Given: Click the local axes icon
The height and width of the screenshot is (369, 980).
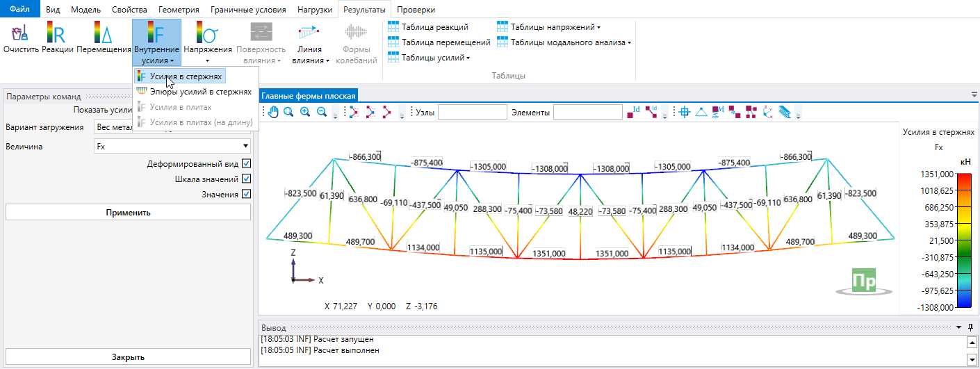Looking at the screenshot, I should click(768, 112).
